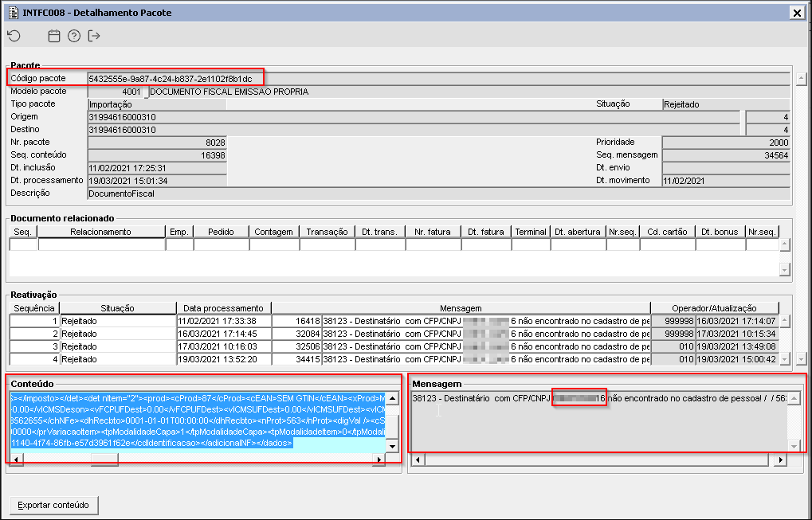Click the Transação column header

327,232
